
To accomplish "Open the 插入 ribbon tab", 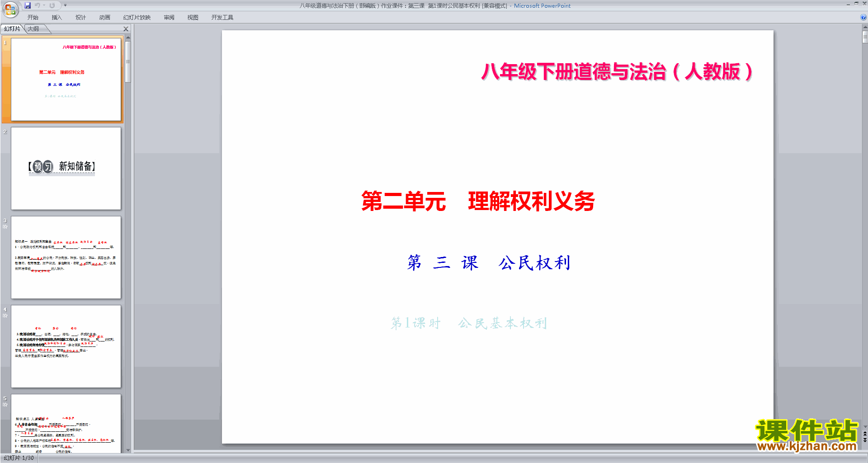I will pyautogui.click(x=57, y=17).
